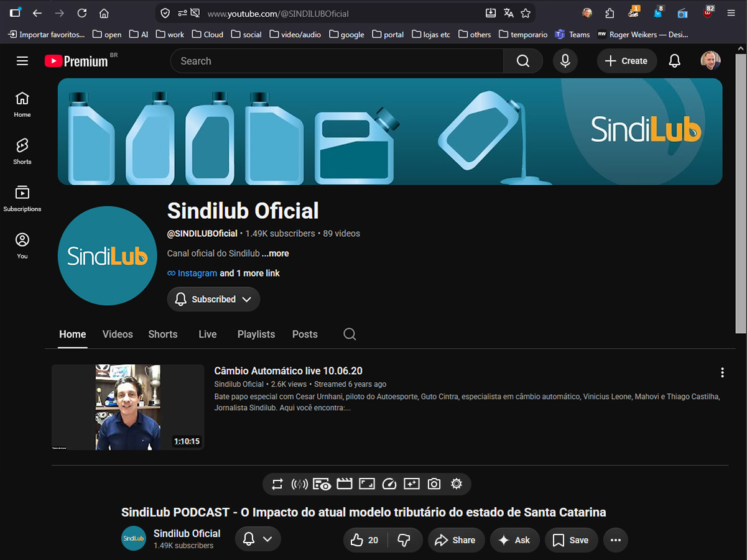The height and width of the screenshot is (560, 747).
Task: Open tracking protection shield icon
Action: [x=165, y=13]
